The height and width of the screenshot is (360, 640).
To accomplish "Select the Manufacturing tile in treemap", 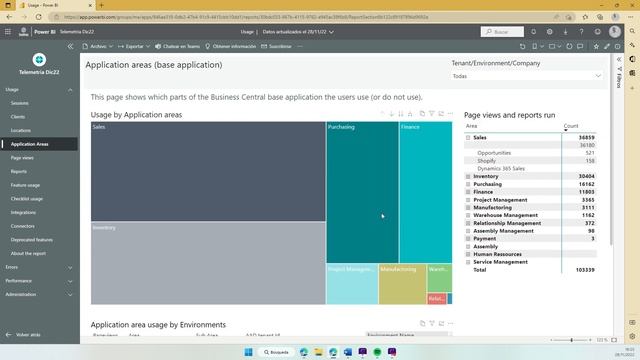I will pos(402,284).
